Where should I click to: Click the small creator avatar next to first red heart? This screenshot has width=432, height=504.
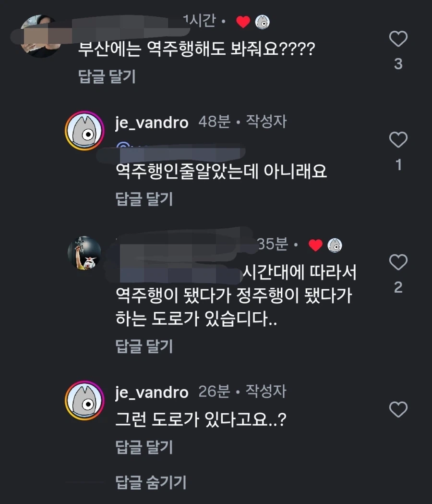(x=262, y=22)
